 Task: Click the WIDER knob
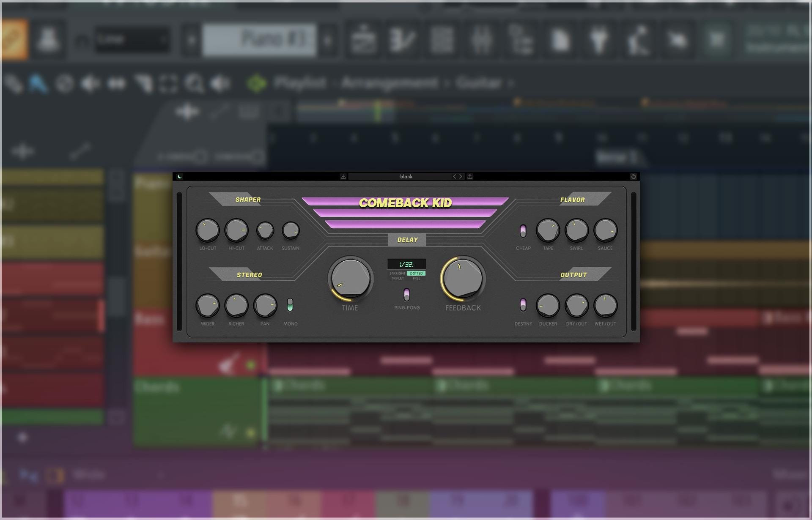pos(208,306)
